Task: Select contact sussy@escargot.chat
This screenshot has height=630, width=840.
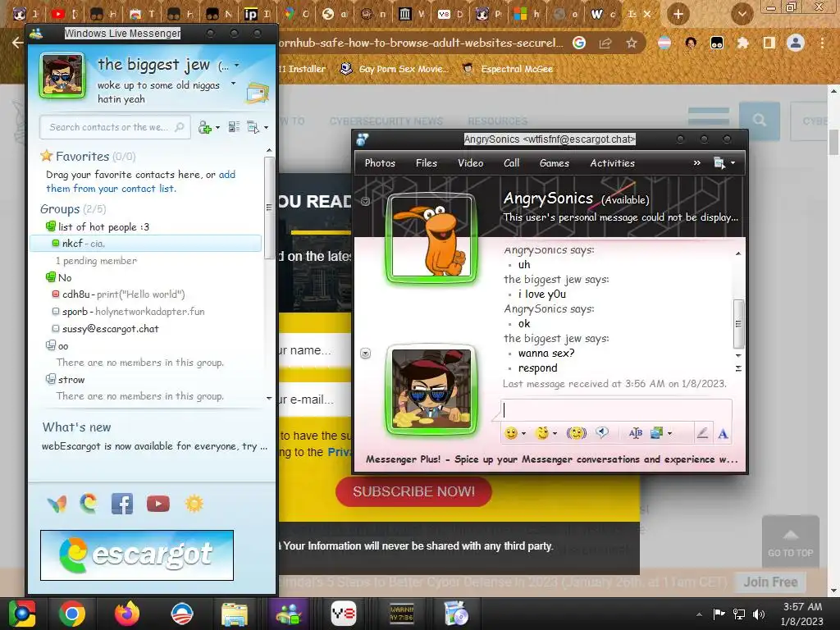Action: tap(105, 328)
